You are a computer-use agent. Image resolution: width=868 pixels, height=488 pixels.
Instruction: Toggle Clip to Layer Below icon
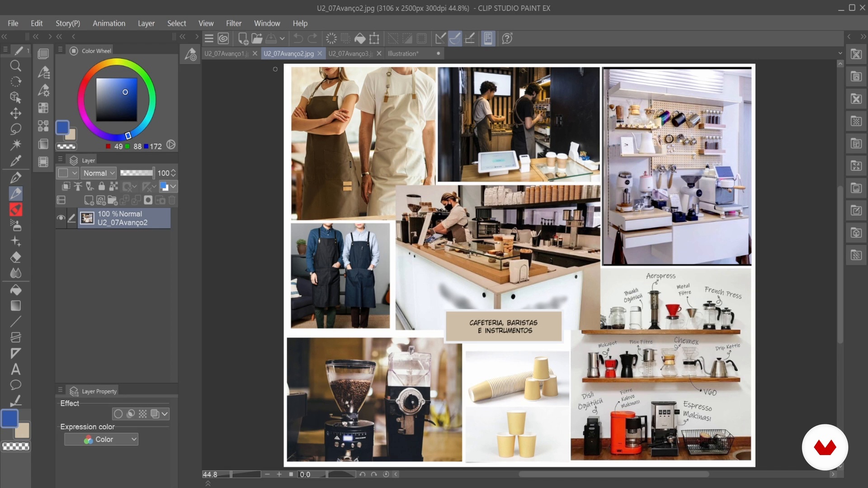click(x=66, y=186)
